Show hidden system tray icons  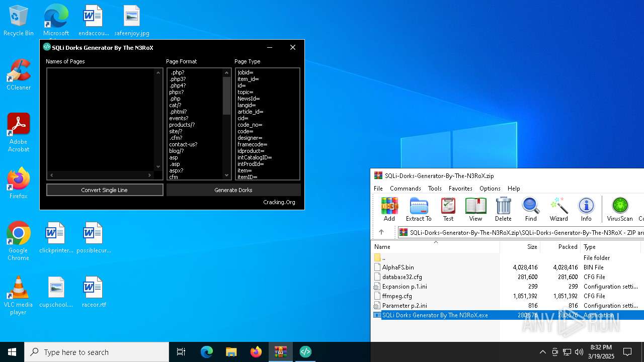pyautogui.click(x=542, y=352)
